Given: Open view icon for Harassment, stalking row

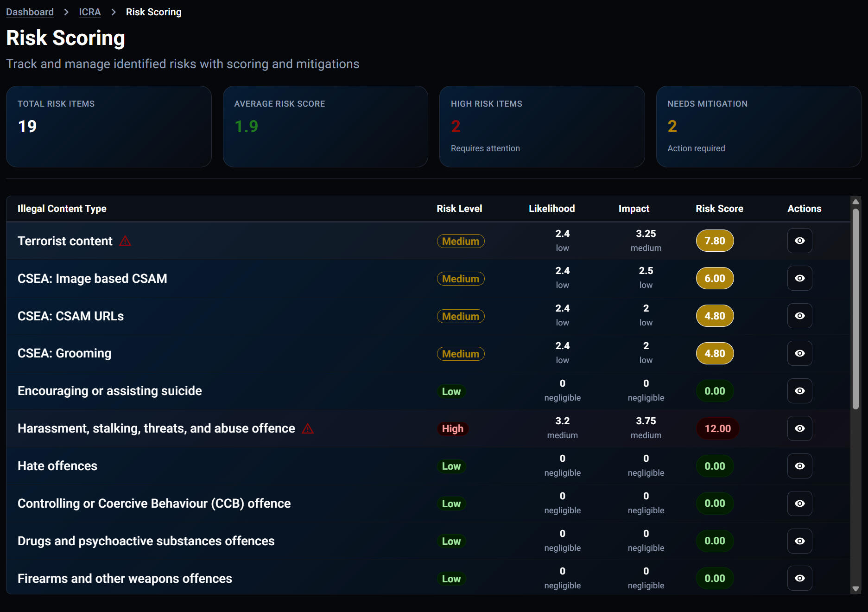Looking at the screenshot, I should click(799, 428).
